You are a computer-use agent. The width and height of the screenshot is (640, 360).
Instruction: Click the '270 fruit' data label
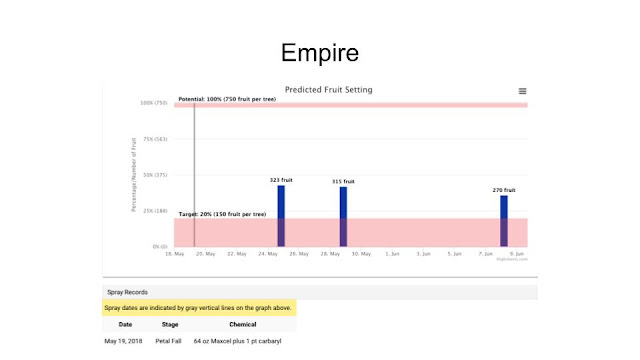[x=504, y=190]
